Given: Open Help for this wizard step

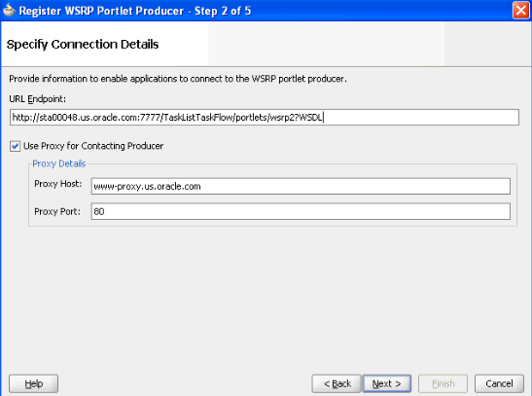Looking at the screenshot, I should click(x=34, y=383).
